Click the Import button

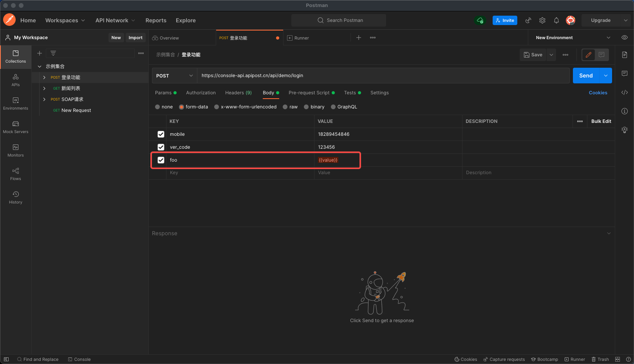[135, 38]
